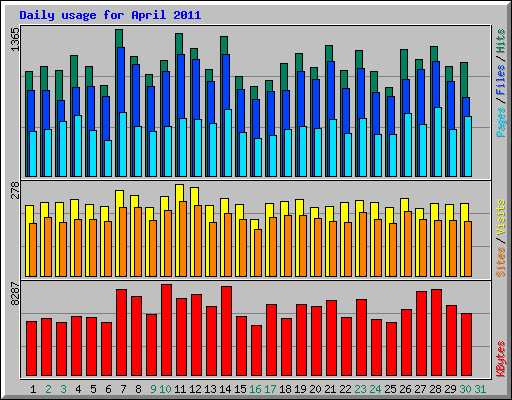Select green day label 24 on the x-axis

pos(375,389)
